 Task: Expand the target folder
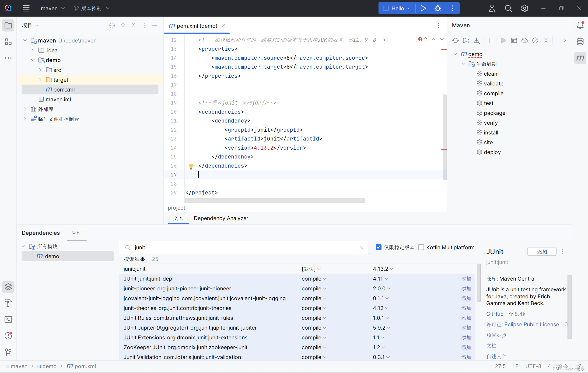(x=40, y=80)
